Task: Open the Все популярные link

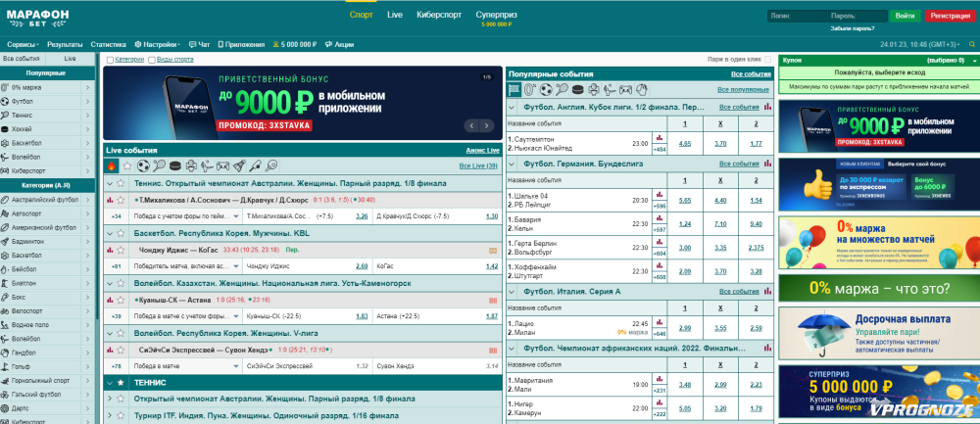Action: coord(744,90)
